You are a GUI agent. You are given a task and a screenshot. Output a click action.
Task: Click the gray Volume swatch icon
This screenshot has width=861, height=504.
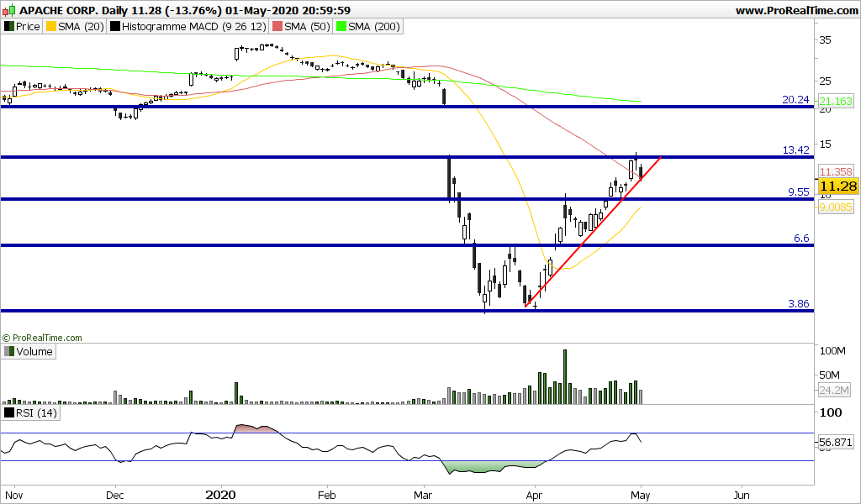(8, 351)
